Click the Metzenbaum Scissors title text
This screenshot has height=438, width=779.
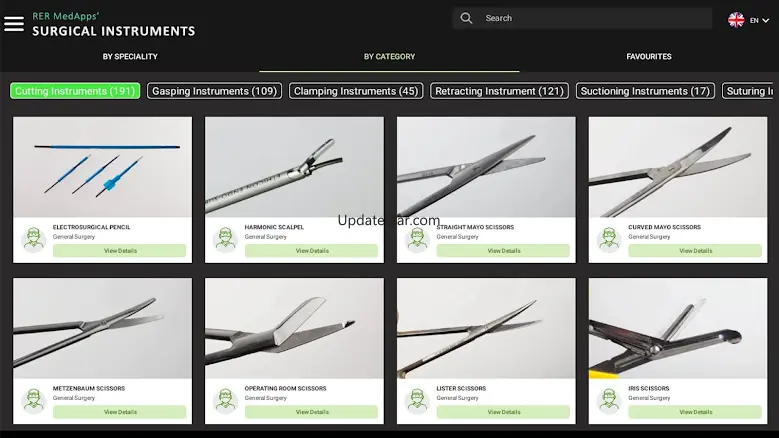coord(89,388)
